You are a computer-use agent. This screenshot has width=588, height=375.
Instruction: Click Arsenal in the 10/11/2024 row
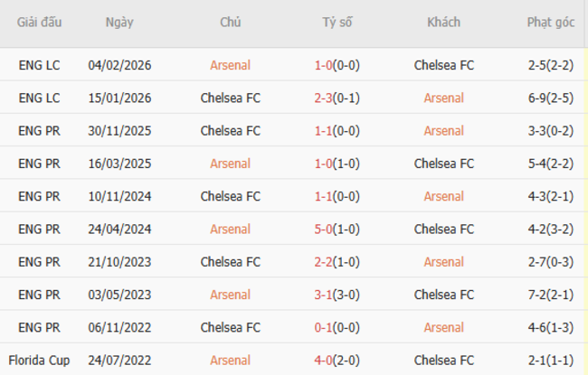443,196
